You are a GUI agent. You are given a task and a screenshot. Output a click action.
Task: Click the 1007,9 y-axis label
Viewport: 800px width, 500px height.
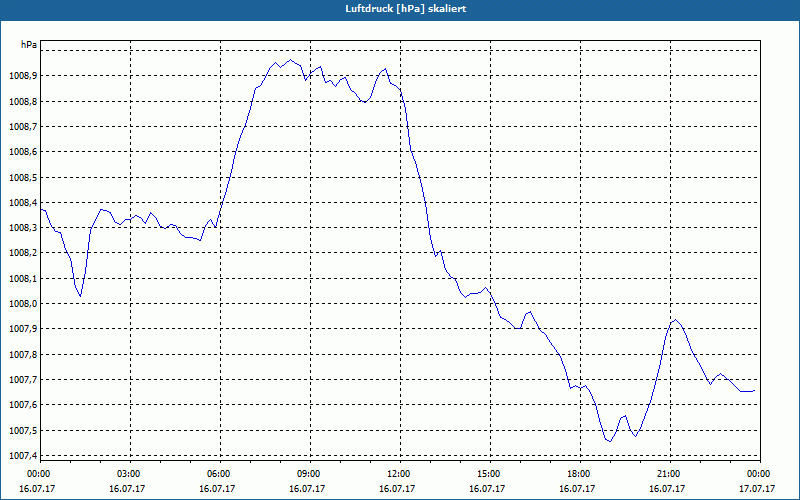pyautogui.click(x=23, y=329)
